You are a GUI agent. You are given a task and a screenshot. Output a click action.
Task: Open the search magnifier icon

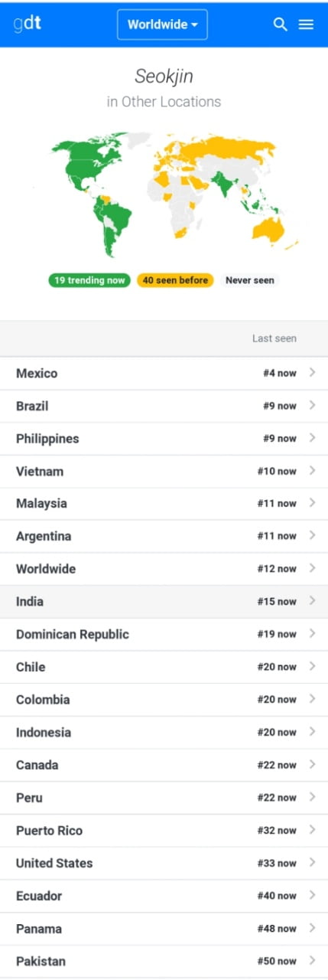coord(281,24)
